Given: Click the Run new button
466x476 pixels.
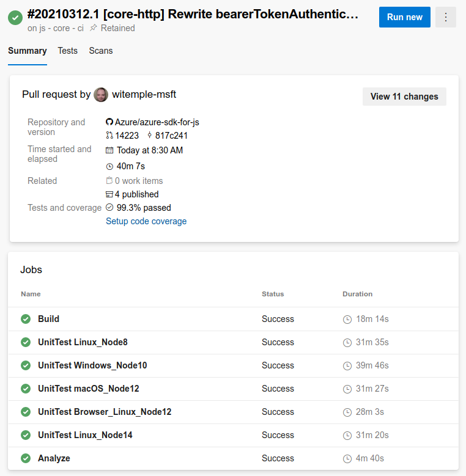Looking at the screenshot, I should click(x=405, y=17).
